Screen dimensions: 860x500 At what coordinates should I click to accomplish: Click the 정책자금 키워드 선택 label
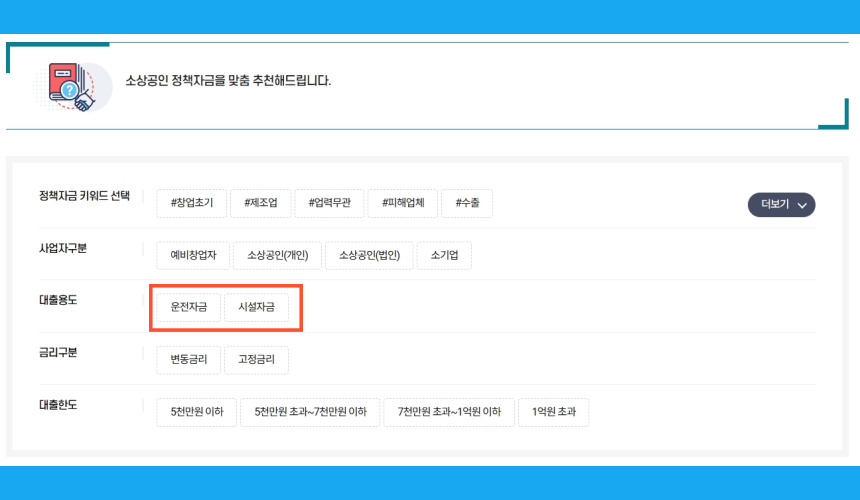pos(84,196)
